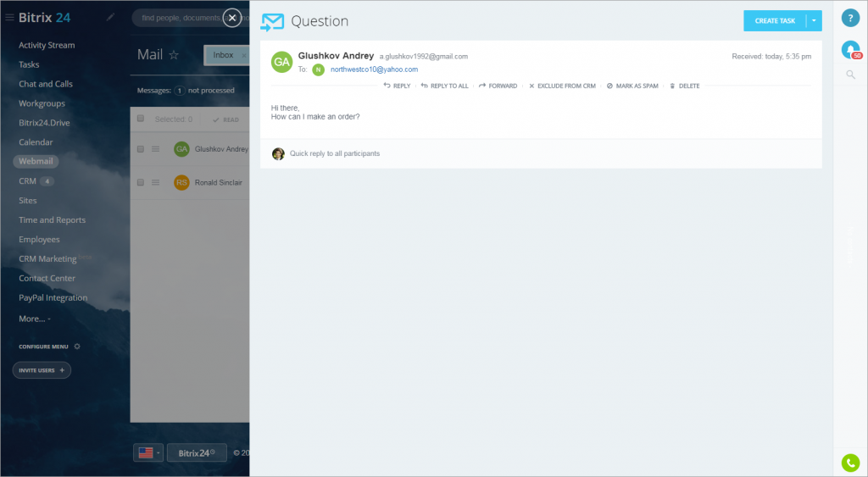The image size is (868, 477).
Task: Toggle the select-all messages checkbox
Action: 141,119
